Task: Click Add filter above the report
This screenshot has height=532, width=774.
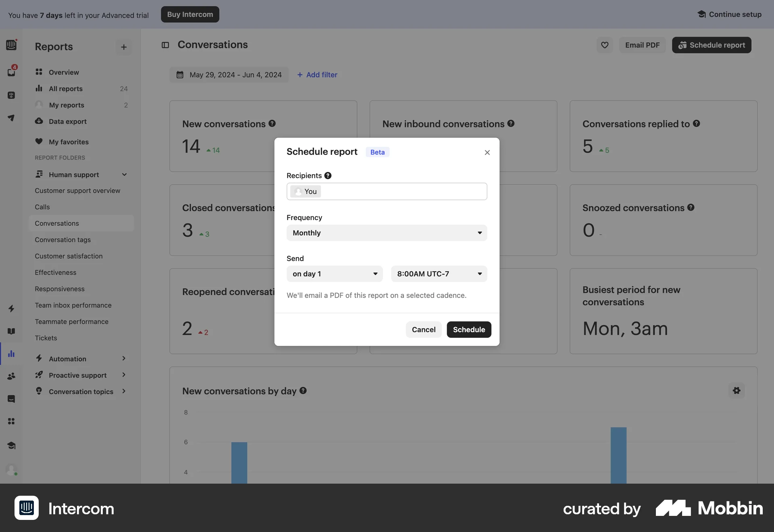Action: pyautogui.click(x=317, y=75)
